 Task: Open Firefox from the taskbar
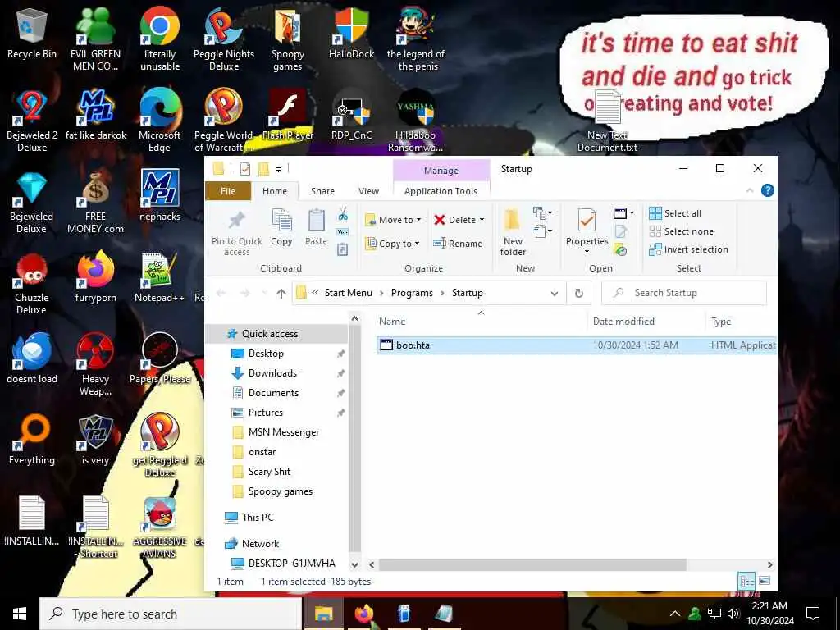(363, 614)
